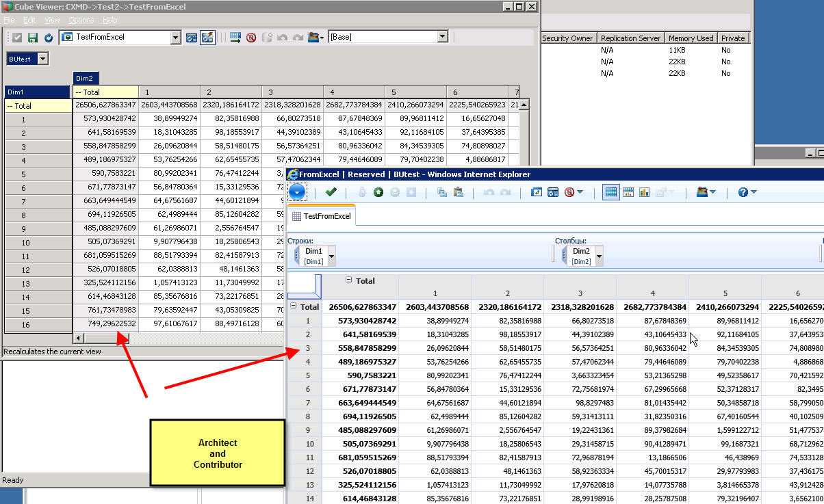Click the '-- Total' column header in Cube Viewer

click(105, 92)
